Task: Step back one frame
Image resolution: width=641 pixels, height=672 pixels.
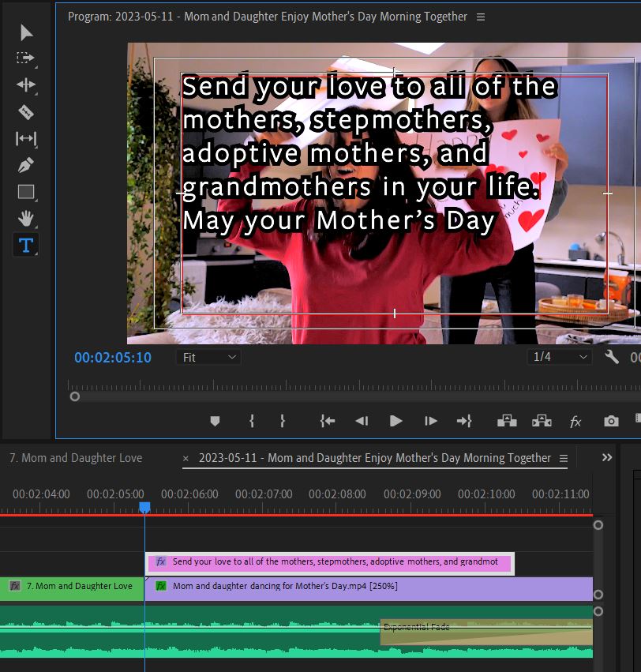Action: 362,422
